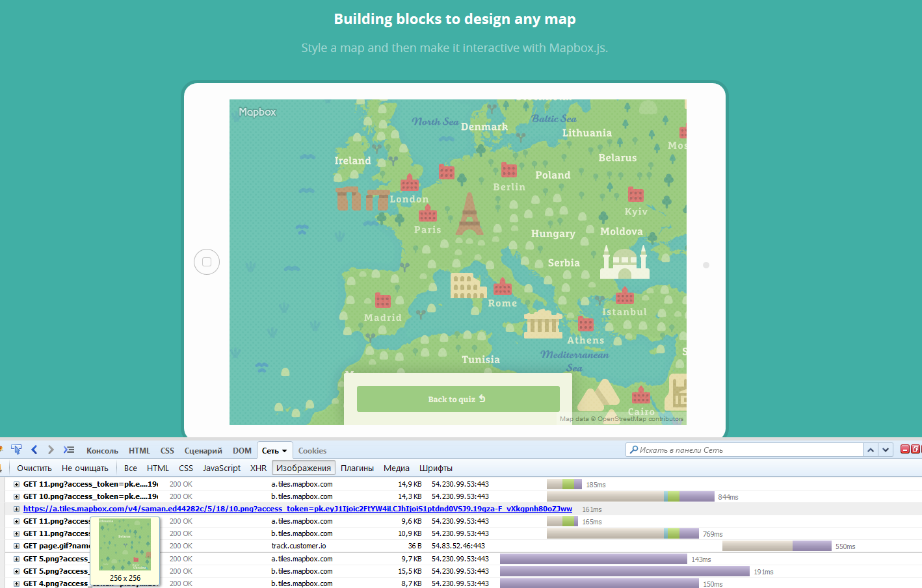Screen dimensions: 922x588
Task: Open the DOM panel tab
Action: pos(242,450)
